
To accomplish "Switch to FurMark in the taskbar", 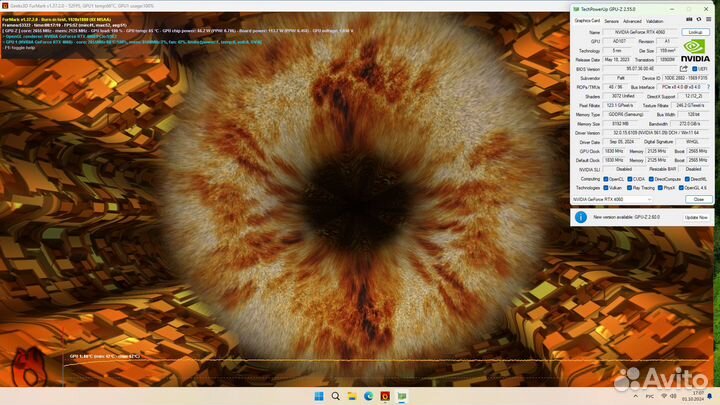I will (385, 396).
